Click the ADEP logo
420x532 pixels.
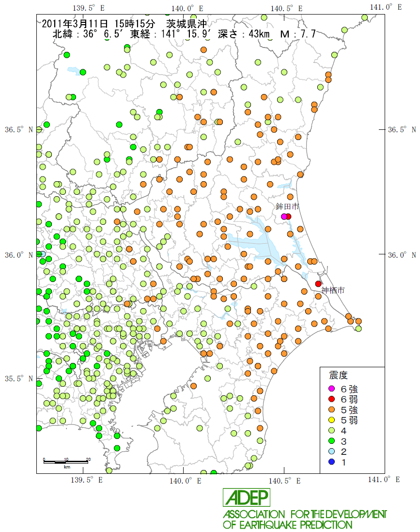[247, 498]
